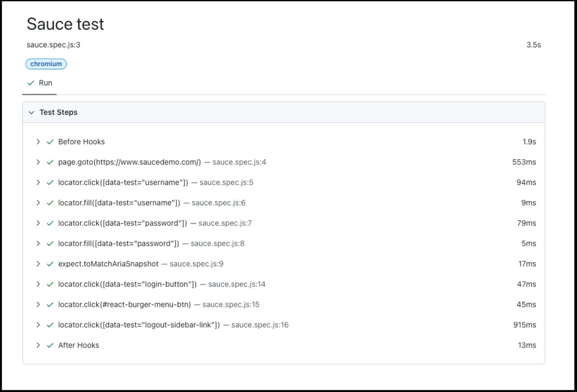Click the sauce.spec.js:3 file location text
Image resolution: width=577 pixels, height=392 pixels.
pyautogui.click(x=53, y=45)
